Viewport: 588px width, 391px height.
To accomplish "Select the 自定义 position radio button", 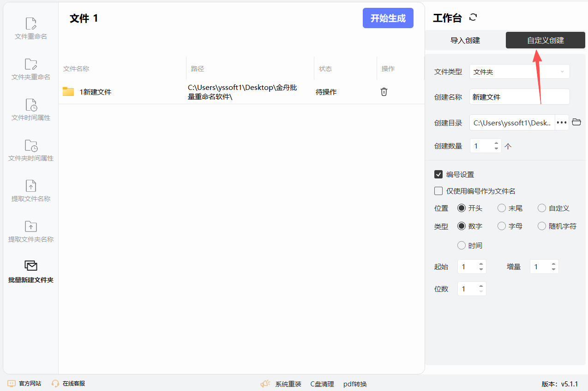I will [542, 208].
